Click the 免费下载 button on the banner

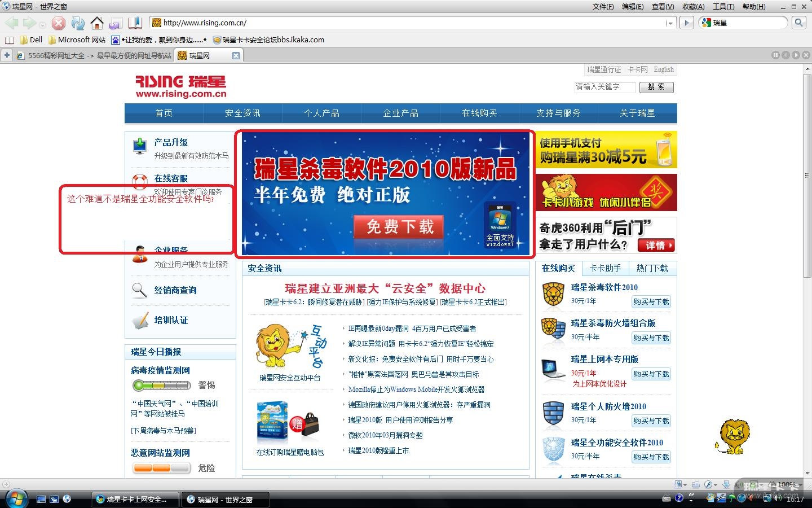399,227
